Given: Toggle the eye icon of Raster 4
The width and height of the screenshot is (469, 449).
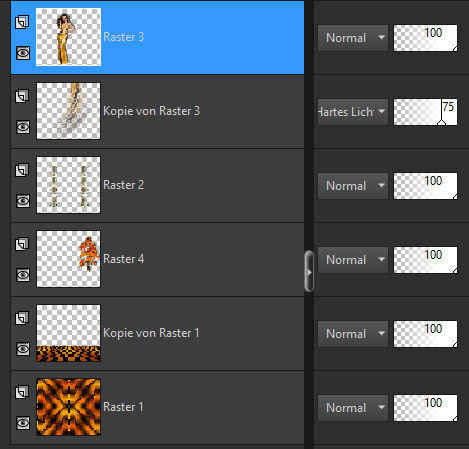Looking at the screenshot, I should click(23, 275).
